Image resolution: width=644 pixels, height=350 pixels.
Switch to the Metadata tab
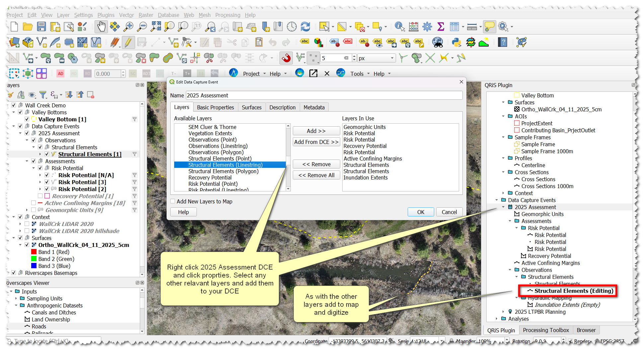(x=314, y=107)
